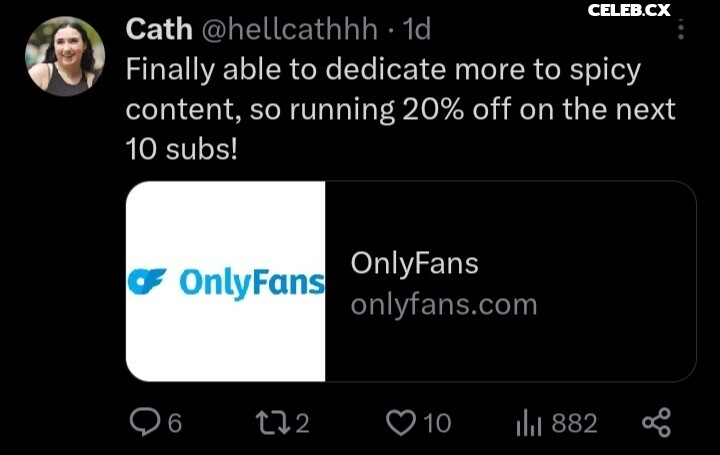Open the three-dot more options menu
Viewport: 720px width, 455px height.
681,30
